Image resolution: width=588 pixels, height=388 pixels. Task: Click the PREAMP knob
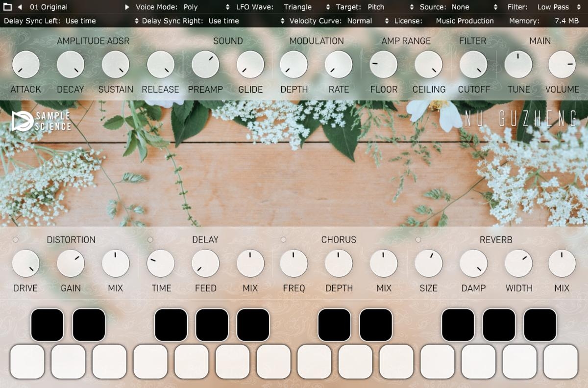tap(205, 65)
